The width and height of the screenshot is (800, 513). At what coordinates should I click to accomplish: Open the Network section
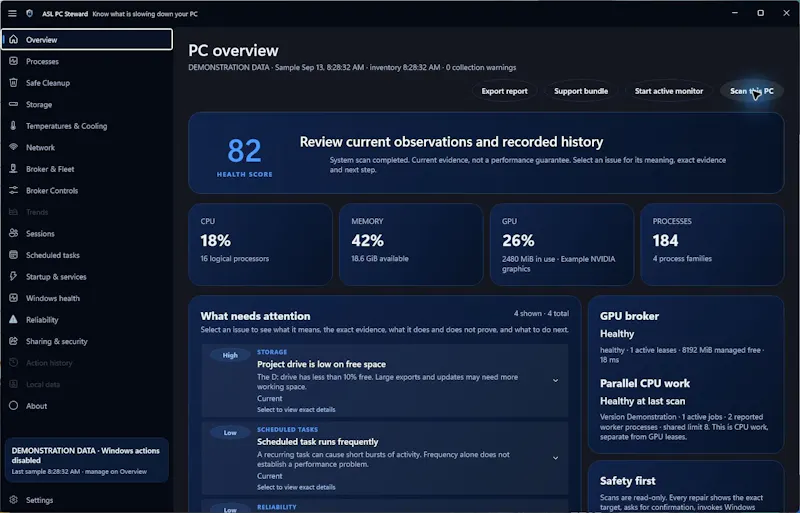87,147
